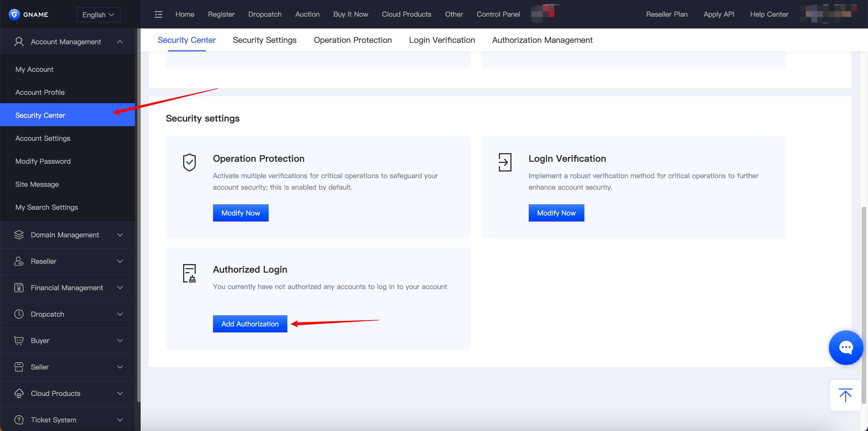Open Cloud Products in the top navigation

pos(406,14)
